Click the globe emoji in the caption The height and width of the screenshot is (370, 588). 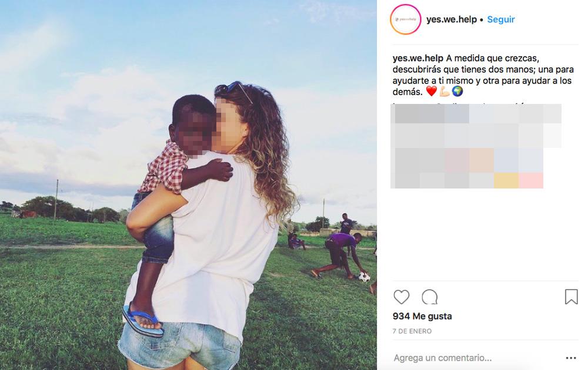(457, 91)
